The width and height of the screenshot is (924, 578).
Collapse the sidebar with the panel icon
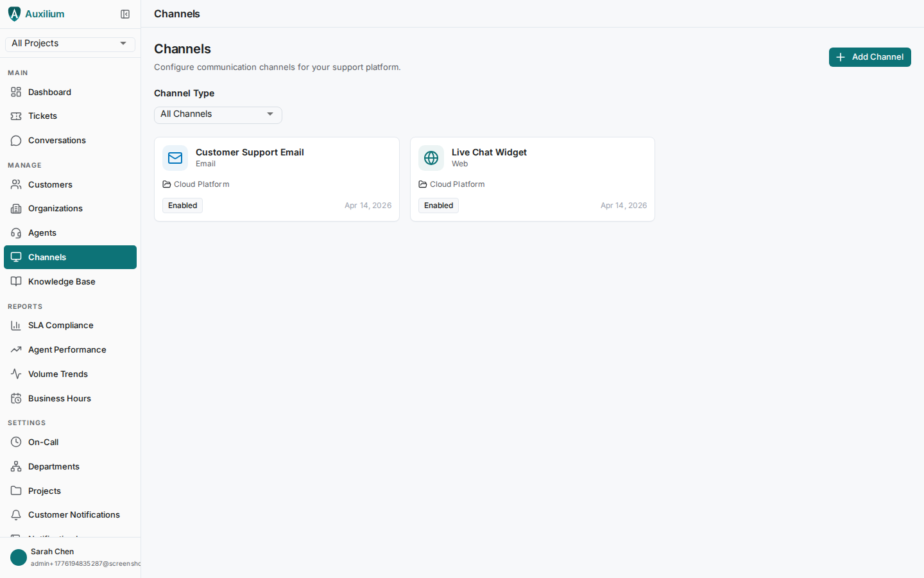(x=125, y=13)
